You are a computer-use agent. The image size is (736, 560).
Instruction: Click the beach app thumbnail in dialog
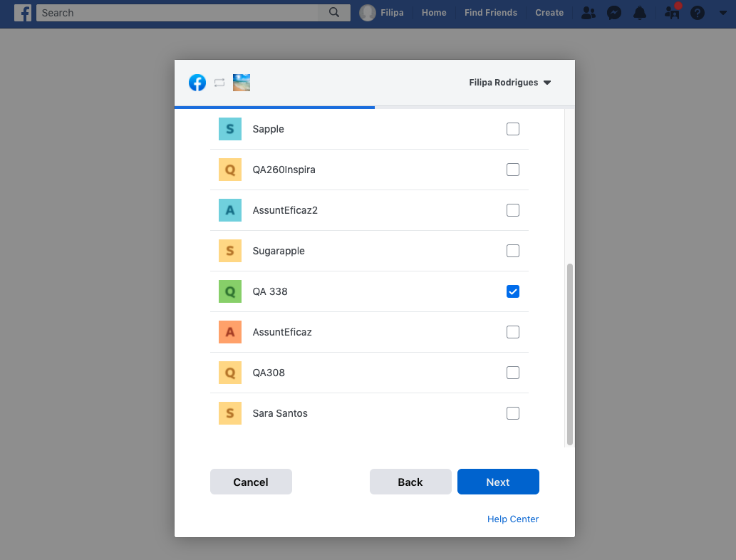pos(242,83)
